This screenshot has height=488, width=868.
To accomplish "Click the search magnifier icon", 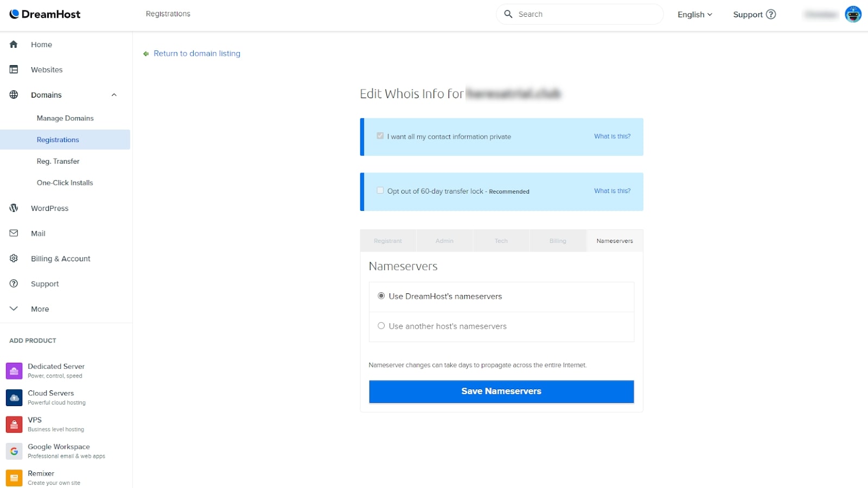I will coord(508,14).
